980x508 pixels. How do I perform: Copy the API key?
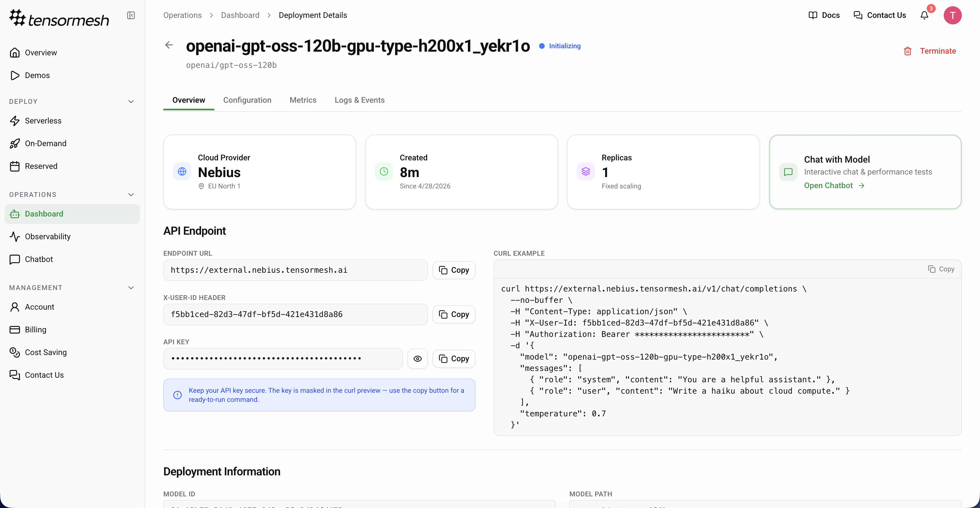coord(454,358)
